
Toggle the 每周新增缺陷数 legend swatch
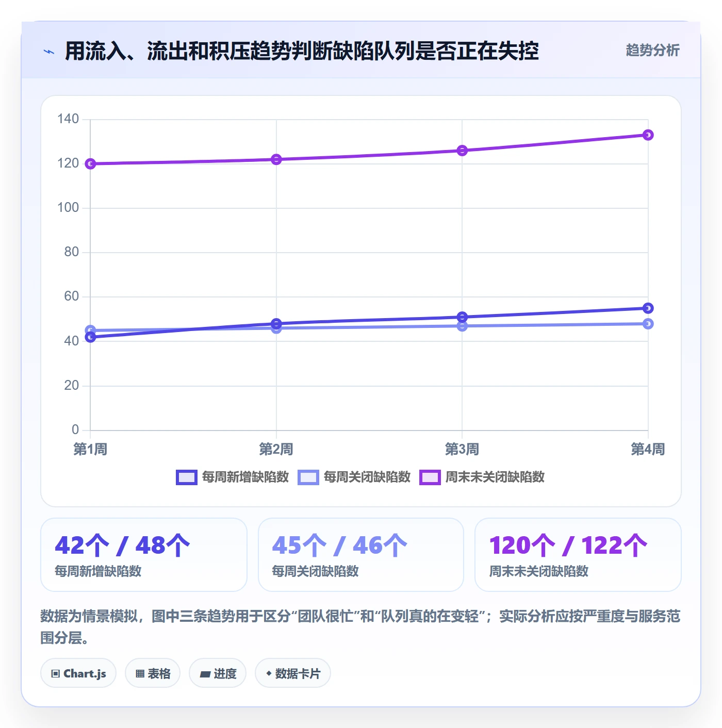[x=187, y=477]
